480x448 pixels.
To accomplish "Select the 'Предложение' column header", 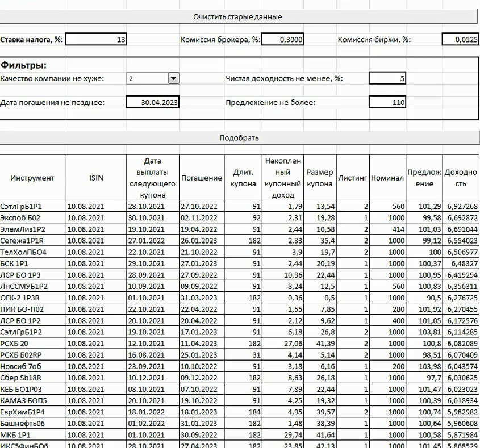I will point(424,178).
